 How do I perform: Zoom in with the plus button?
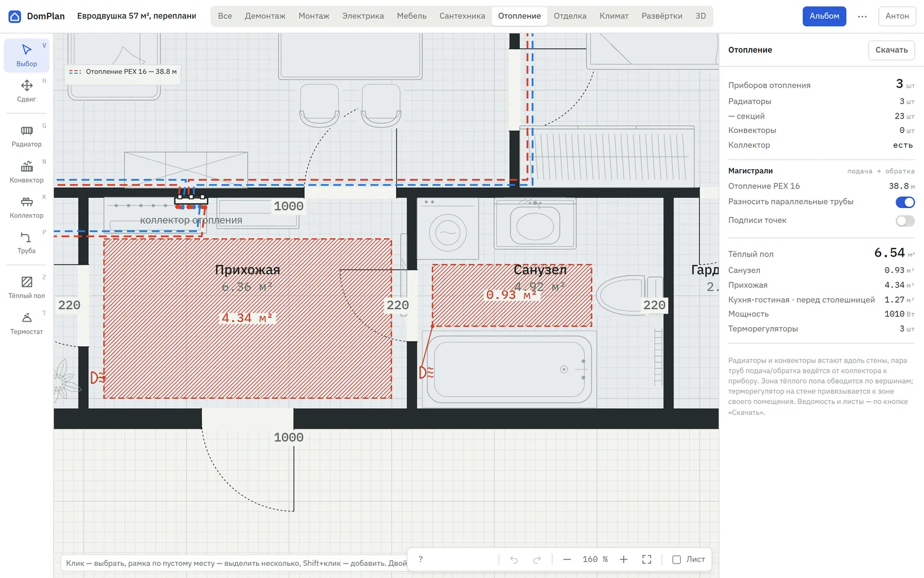coord(624,560)
